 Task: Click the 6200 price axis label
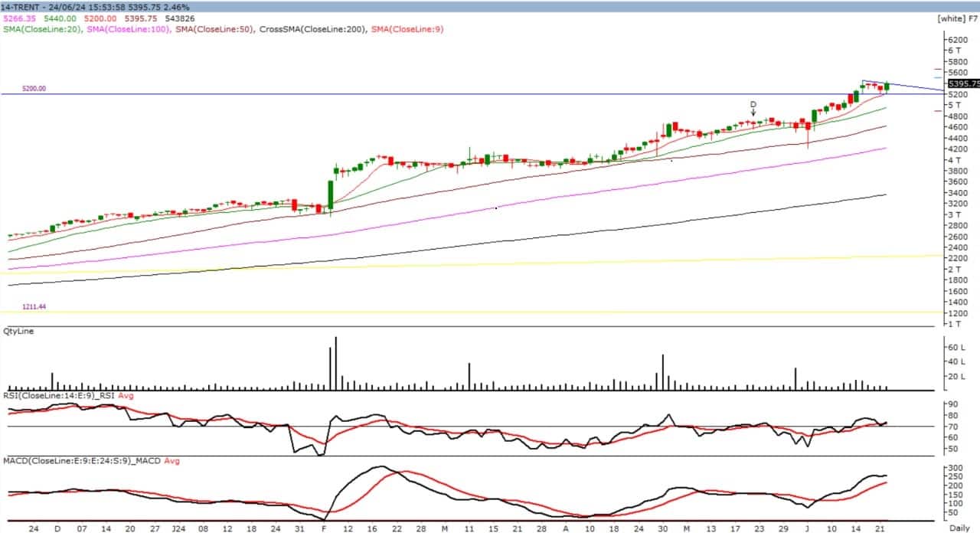coord(958,39)
